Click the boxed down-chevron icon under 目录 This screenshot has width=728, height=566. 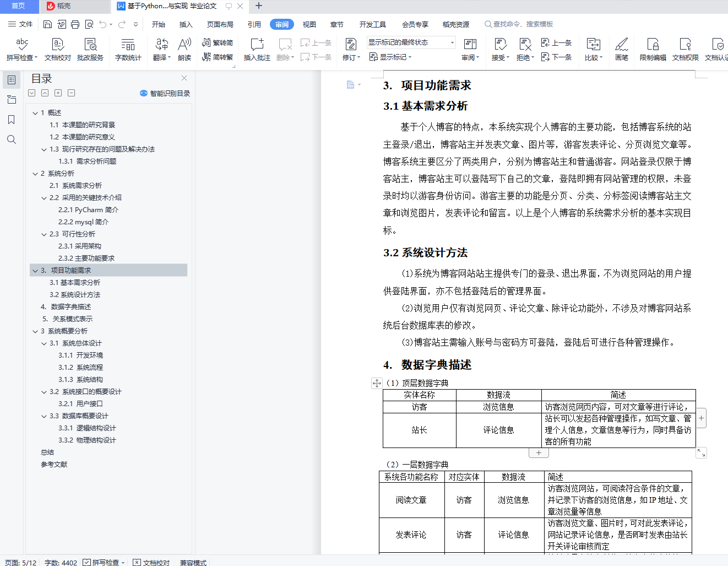[x=32, y=93]
